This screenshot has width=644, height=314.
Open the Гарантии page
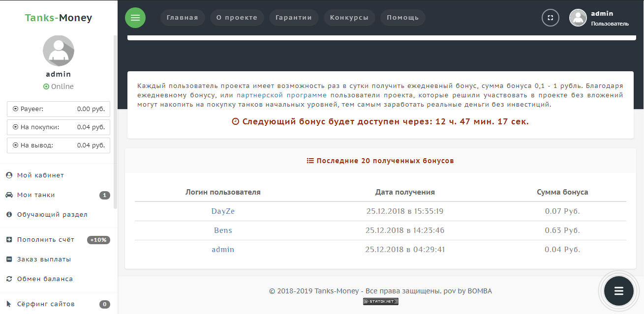point(294,18)
